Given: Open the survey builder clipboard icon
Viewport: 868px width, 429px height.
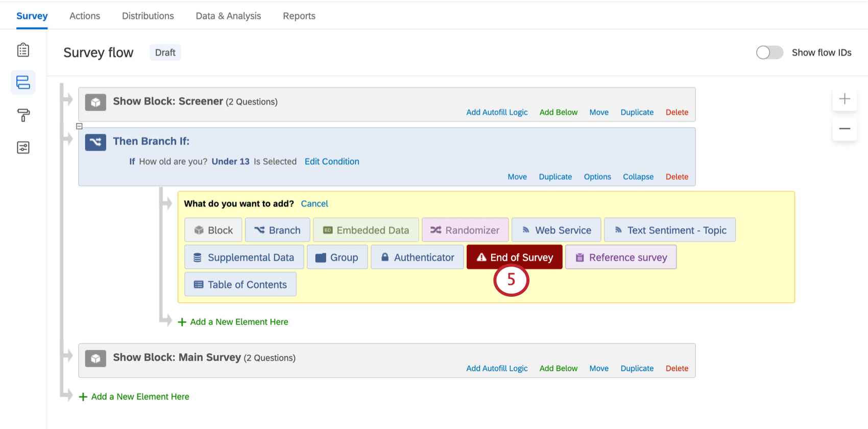Looking at the screenshot, I should pos(23,50).
